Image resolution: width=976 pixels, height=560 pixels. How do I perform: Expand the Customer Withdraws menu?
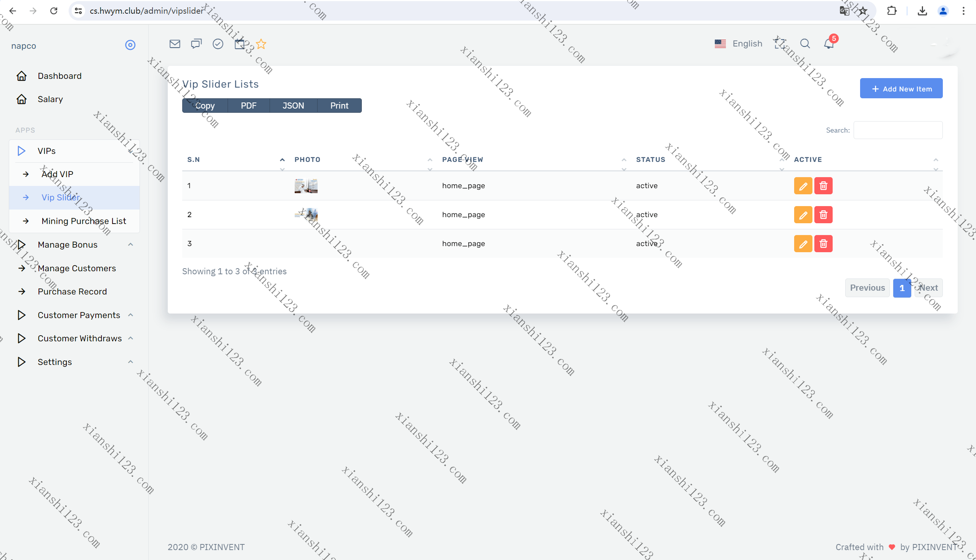coord(74,338)
